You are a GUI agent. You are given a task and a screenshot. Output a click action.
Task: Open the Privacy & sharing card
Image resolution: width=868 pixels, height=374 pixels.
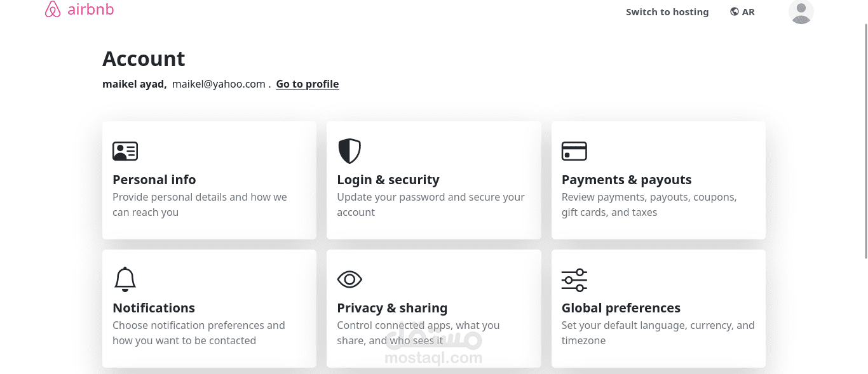[433, 309]
